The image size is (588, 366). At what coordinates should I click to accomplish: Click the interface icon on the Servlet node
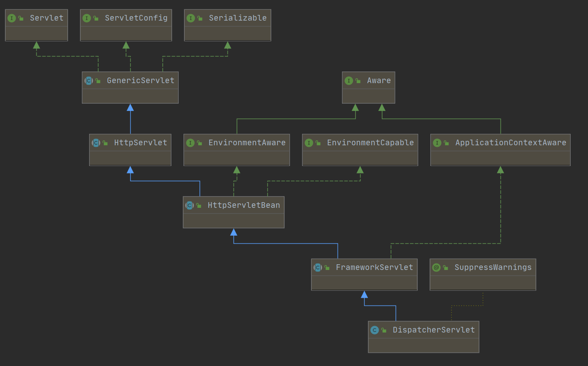(x=12, y=18)
